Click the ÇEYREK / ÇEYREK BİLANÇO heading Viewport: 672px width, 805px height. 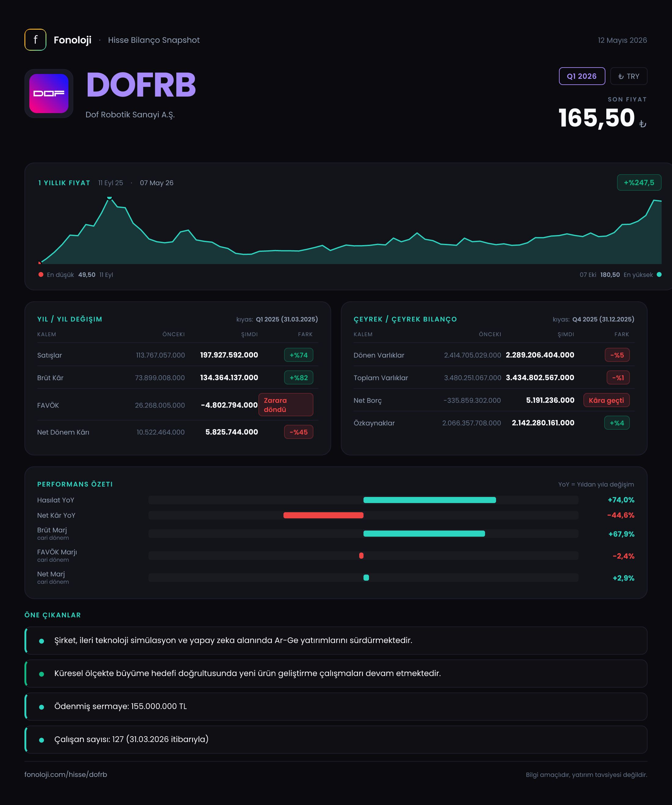(405, 319)
